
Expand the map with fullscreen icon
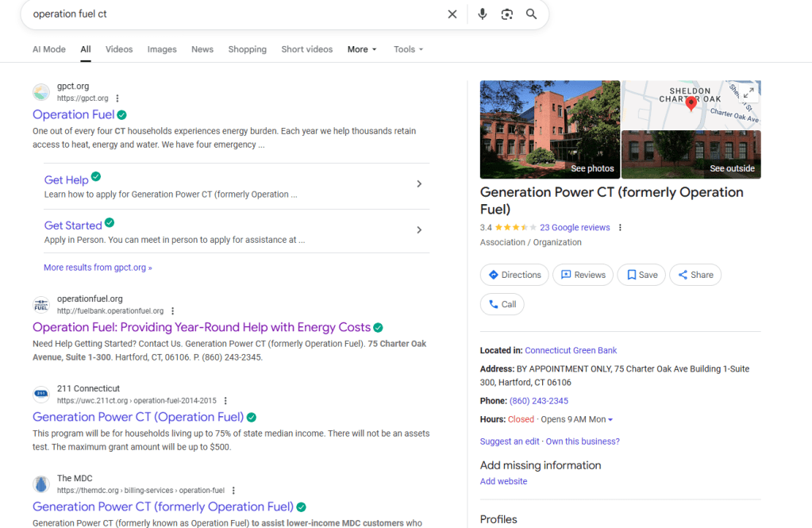748,93
